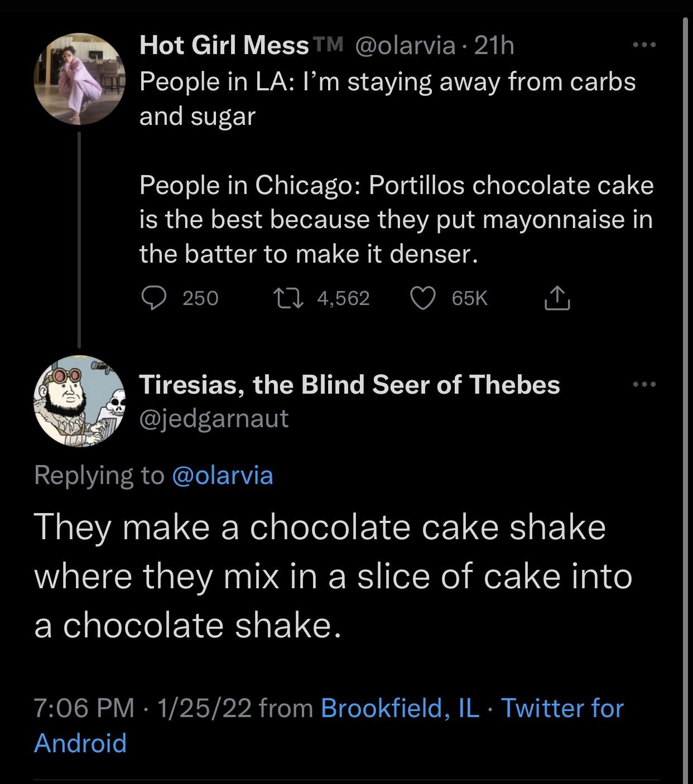Viewport: 693px width, 784px height.
Task: Click the 21h timestamp on original tweet
Action: coord(494,46)
